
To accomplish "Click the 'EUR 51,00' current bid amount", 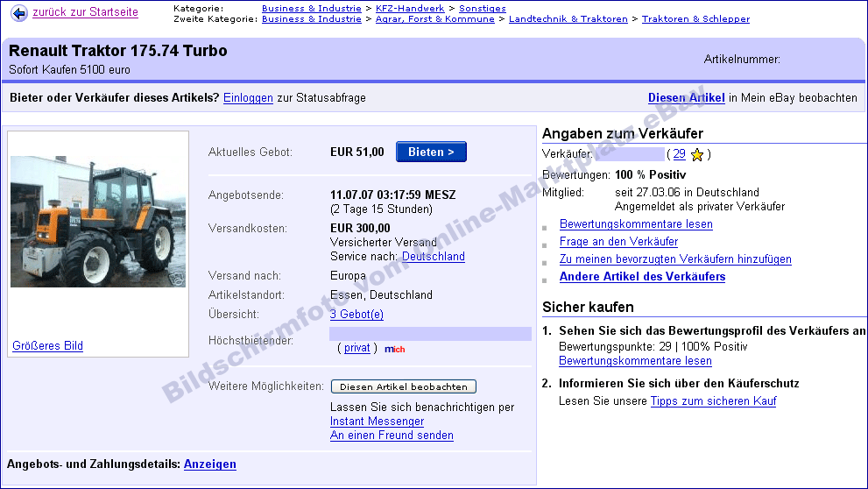I will tap(357, 152).
